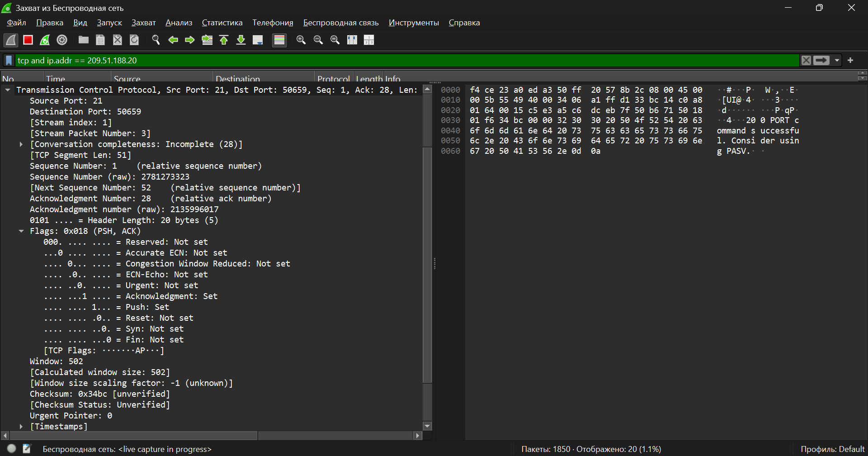Open capture options gear icon

point(62,40)
